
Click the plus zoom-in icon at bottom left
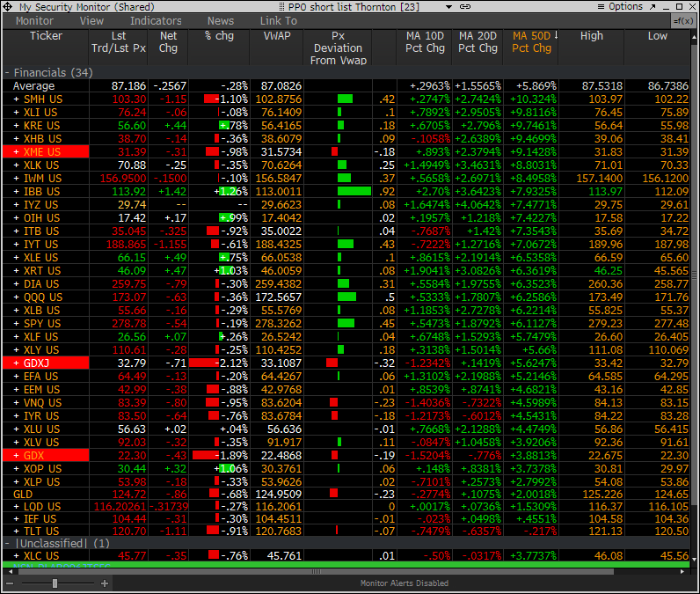(105, 583)
